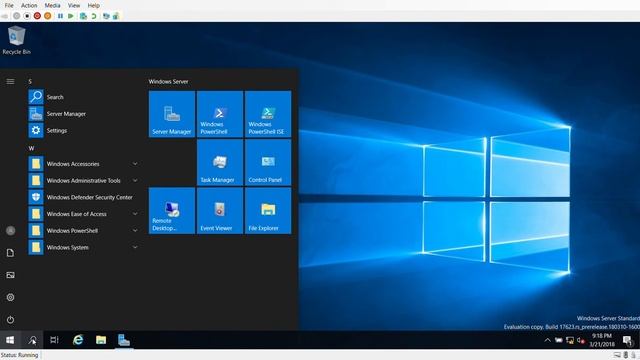
Task: Open the Help menu
Action: (x=93, y=5)
